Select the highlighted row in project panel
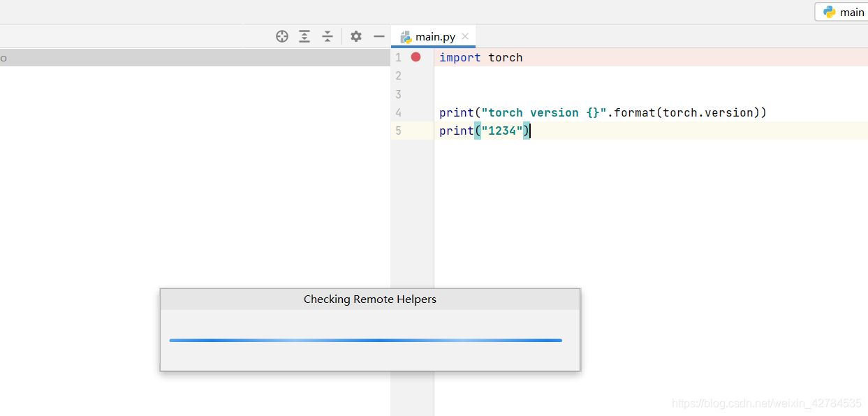 [x=195, y=58]
